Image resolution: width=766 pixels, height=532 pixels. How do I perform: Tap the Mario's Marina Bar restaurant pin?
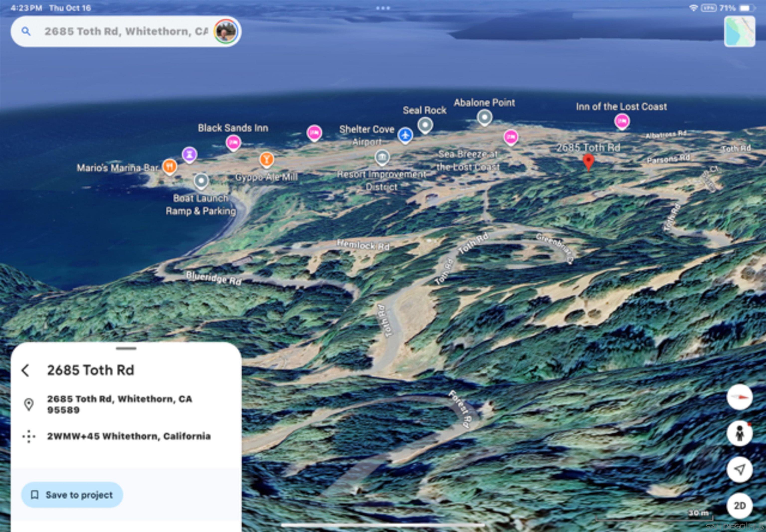tap(170, 166)
